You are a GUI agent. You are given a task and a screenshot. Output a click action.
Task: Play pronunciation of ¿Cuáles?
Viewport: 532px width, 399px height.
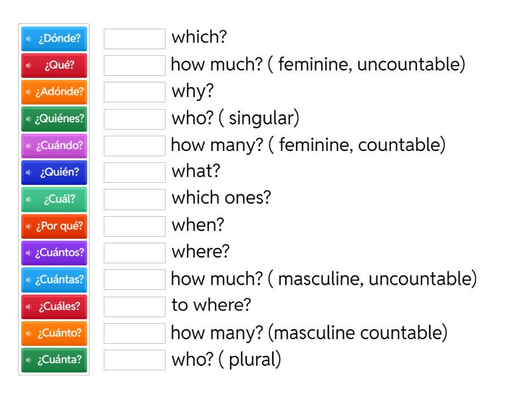tap(27, 306)
